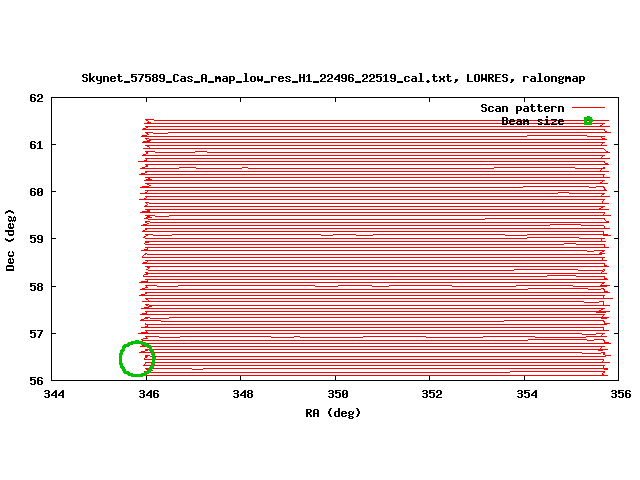Click the green beam size legend marker

588,120
